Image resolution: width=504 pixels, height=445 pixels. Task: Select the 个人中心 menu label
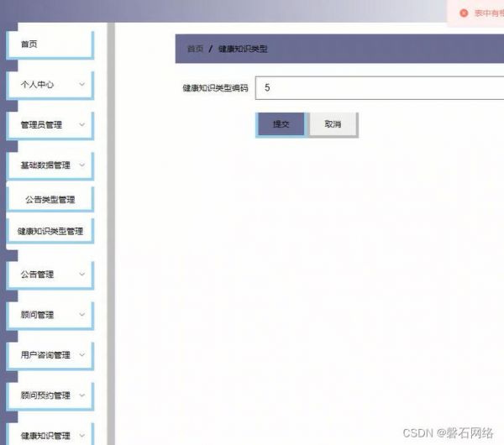(x=38, y=85)
